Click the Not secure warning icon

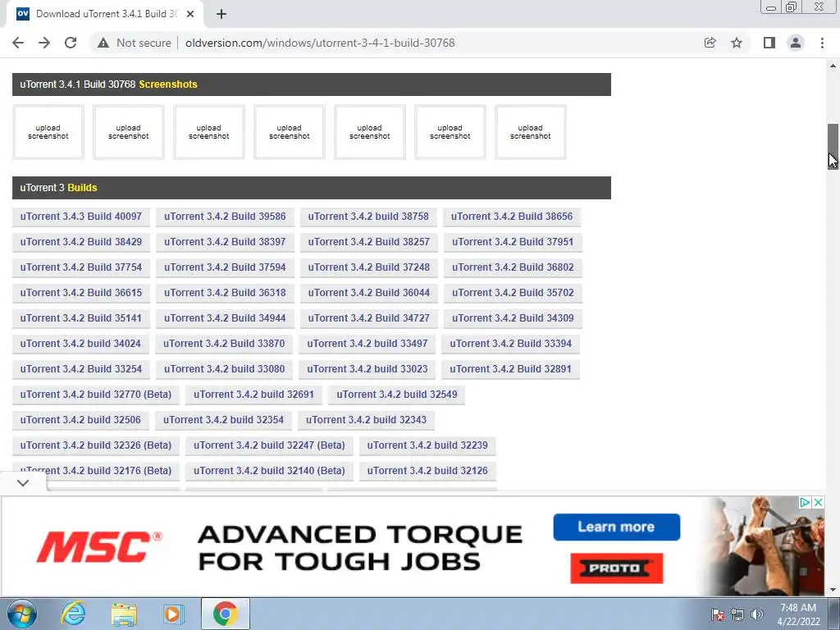coord(103,43)
